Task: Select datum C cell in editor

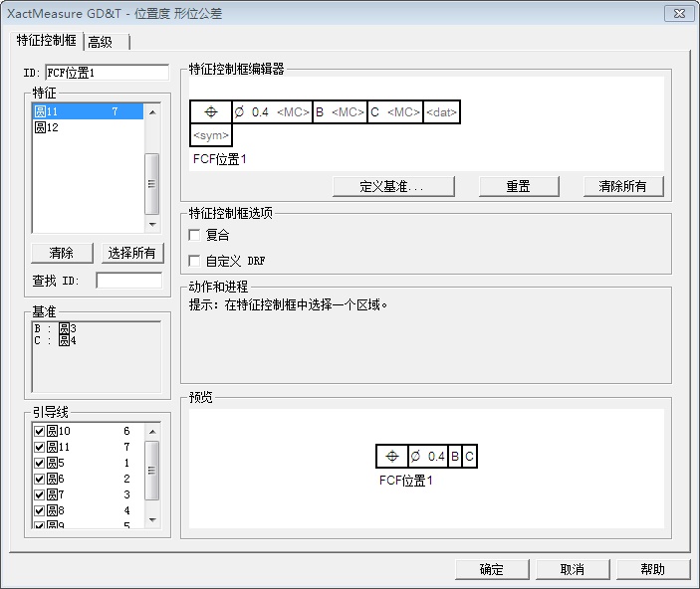Action: pos(375,112)
